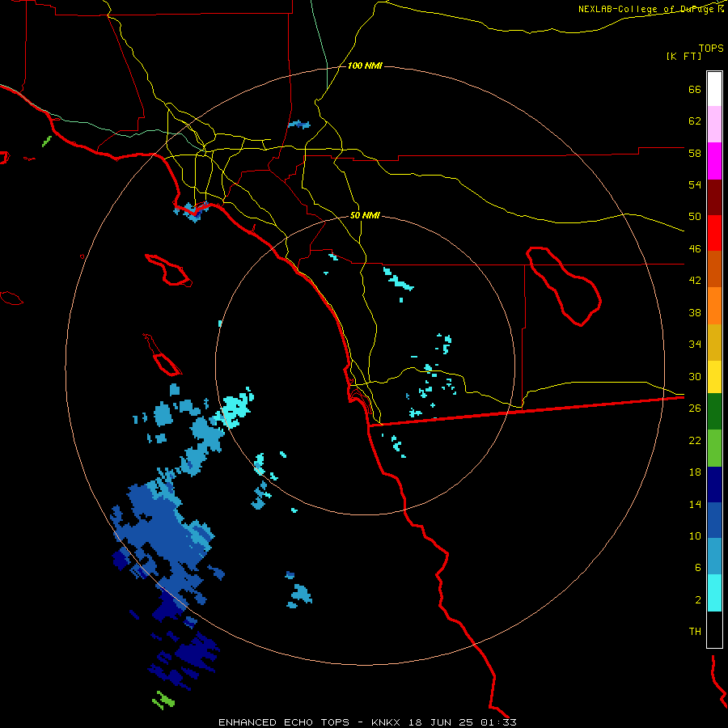Click the TH threshold label on legend
728x728 pixels.
pos(695,632)
